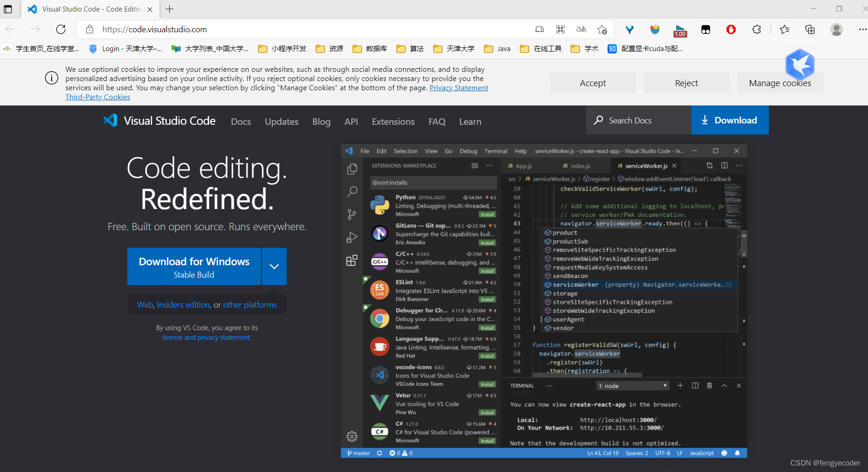The width and height of the screenshot is (868, 472).
Task: Click the browser Back arrow
Action: pos(11,29)
